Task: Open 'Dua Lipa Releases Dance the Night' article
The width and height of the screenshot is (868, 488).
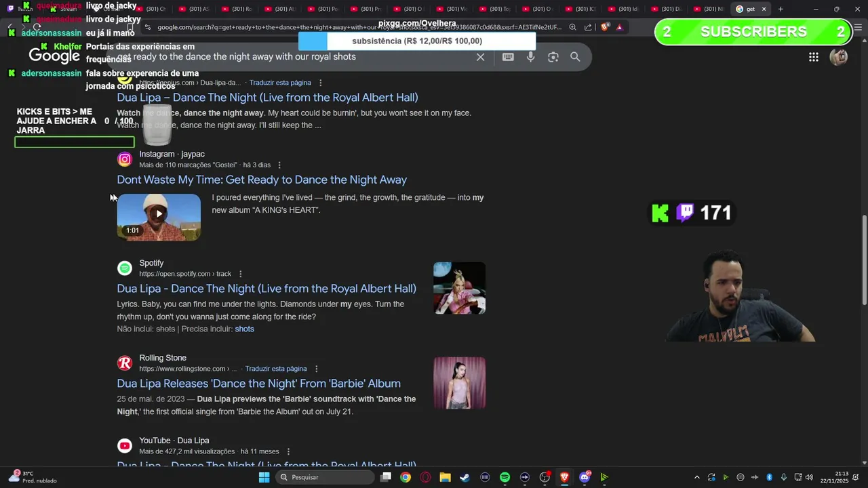Action: pos(258,384)
